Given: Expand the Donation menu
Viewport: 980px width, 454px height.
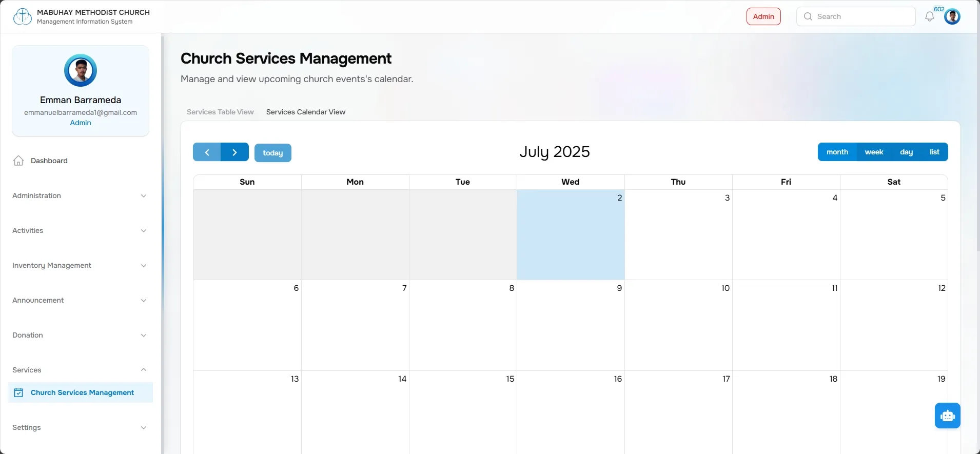Looking at the screenshot, I should tap(80, 335).
